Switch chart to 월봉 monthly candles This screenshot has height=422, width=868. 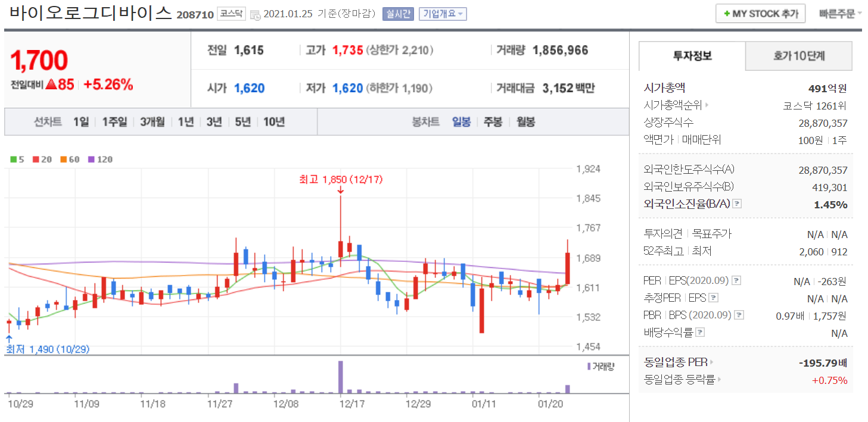pyautogui.click(x=525, y=122)
